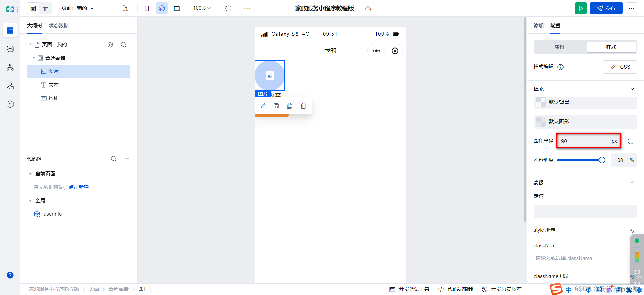Click the delete trash icon in component toolbar
The height and width of the screenshot is (295, 644).
[303, 106]
